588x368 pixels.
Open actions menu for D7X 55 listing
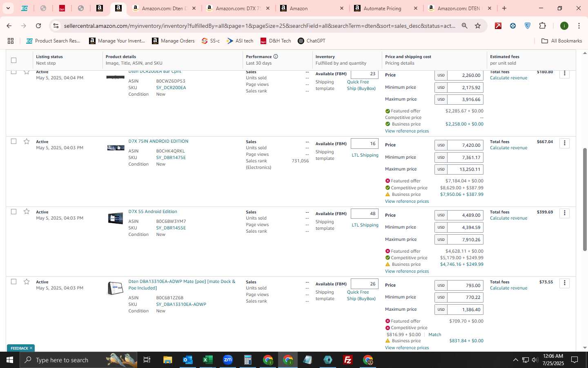click(x=564, y=213)
